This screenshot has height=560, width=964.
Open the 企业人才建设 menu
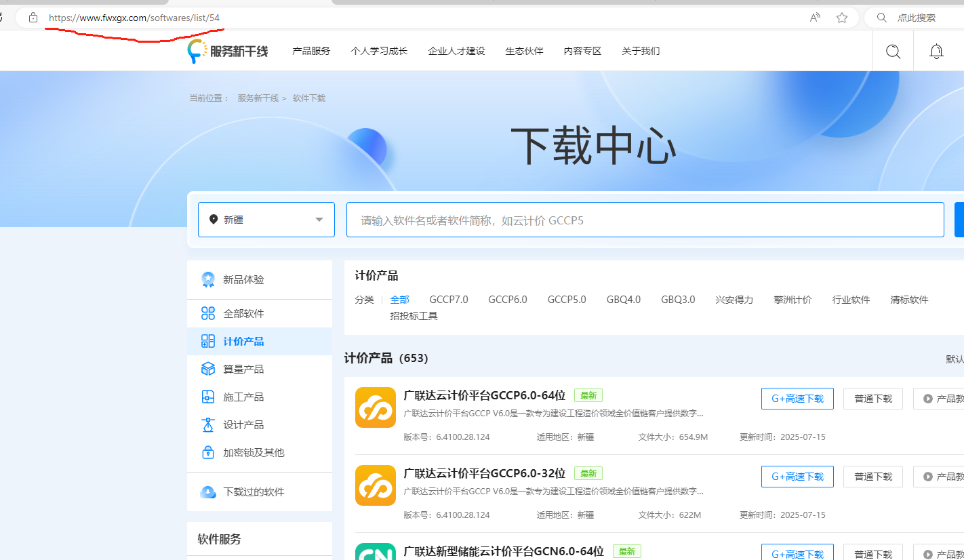(457, 51)
